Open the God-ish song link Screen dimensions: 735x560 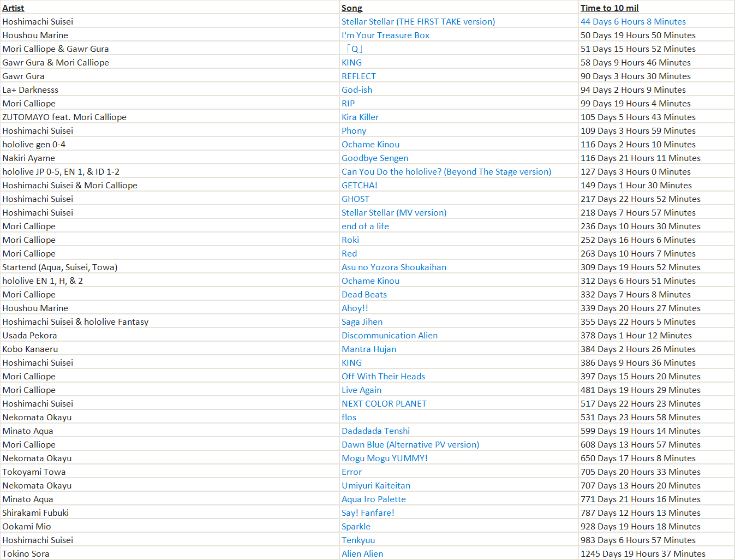point(357,90)
